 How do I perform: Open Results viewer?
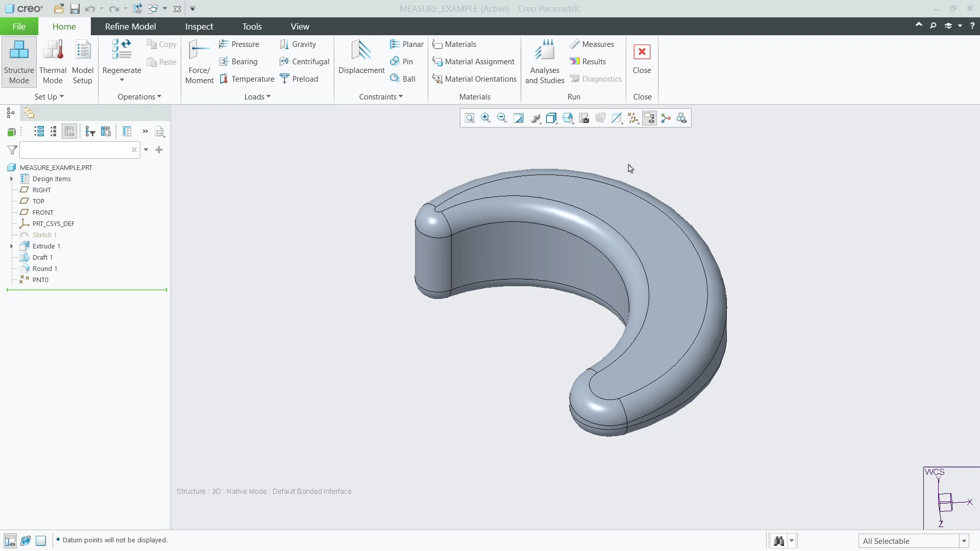588,62
